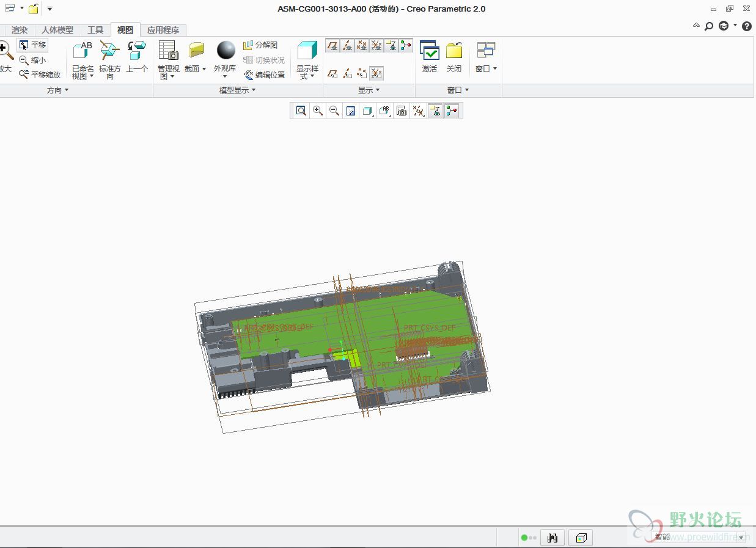This screenshot has width=756, height=548.
Task: Click the Repaint icon in graphics toolbar
Action: tap(351, 111)
